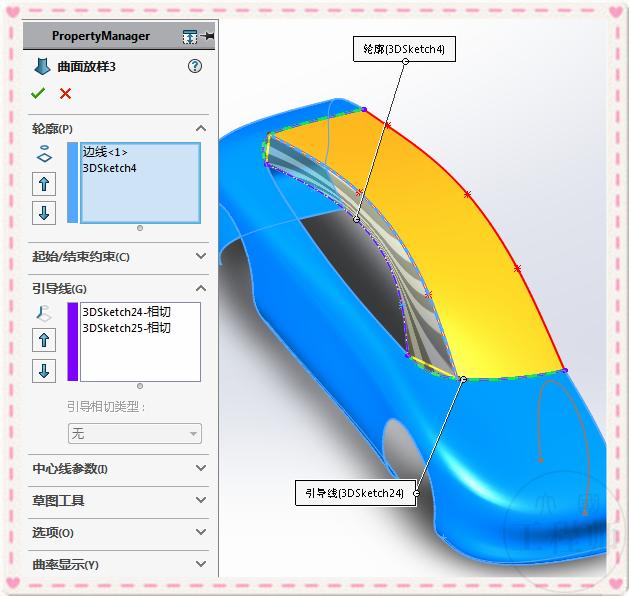The height and width of the screenshot is (596, 629).
Task: Click the profile selection icon beside 轮廓 list
Action: (x=44, y=154)
